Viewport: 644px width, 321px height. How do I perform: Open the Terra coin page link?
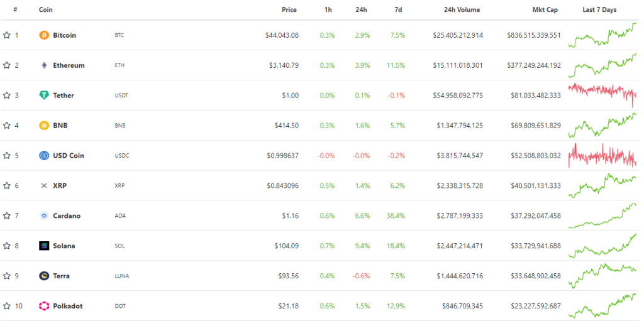click(x=61, y=276)
